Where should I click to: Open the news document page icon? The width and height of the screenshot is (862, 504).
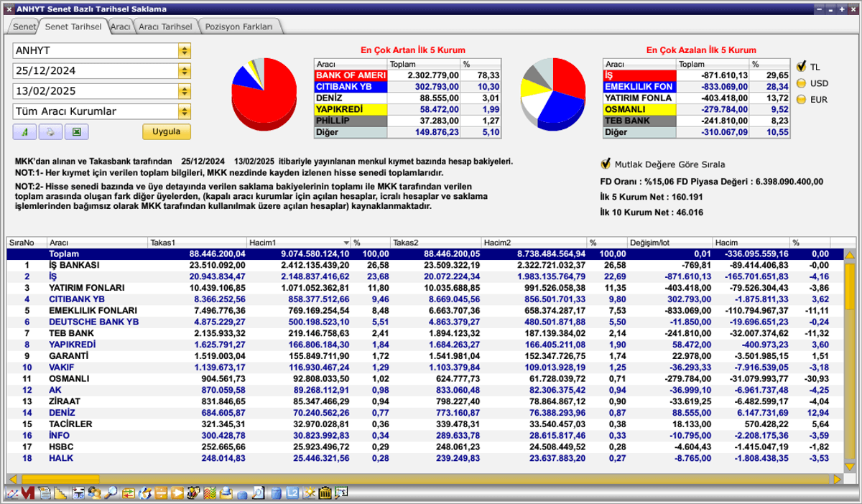click(45, 493)
